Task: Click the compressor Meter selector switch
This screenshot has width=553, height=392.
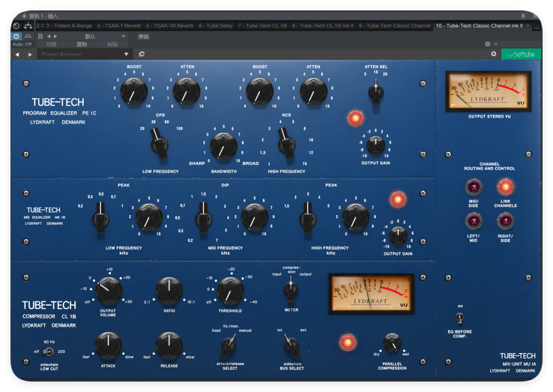Action: pos(291,290)
